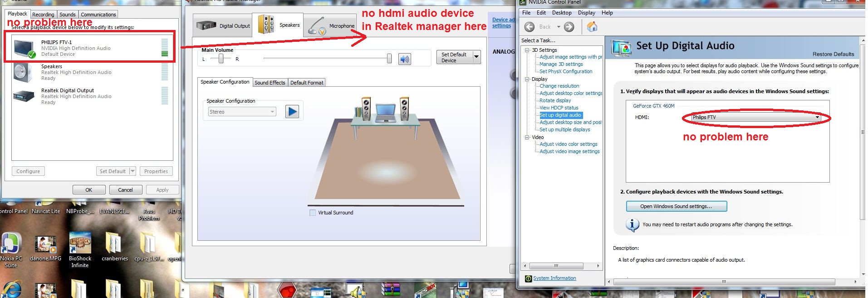
Task: Click the Main Volume slider thumb
Action: click(389, 59)
